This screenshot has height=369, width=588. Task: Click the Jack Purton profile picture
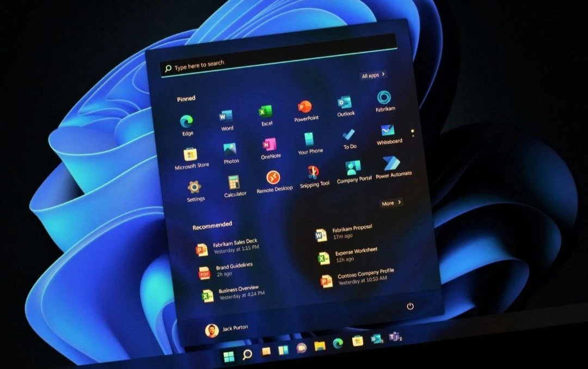tap(212, 331)
